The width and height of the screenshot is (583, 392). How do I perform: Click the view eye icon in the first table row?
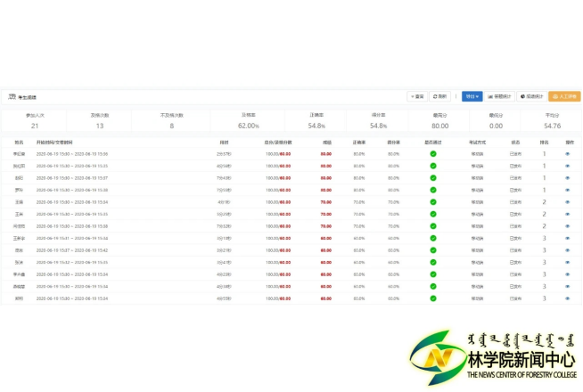(569, 153)
